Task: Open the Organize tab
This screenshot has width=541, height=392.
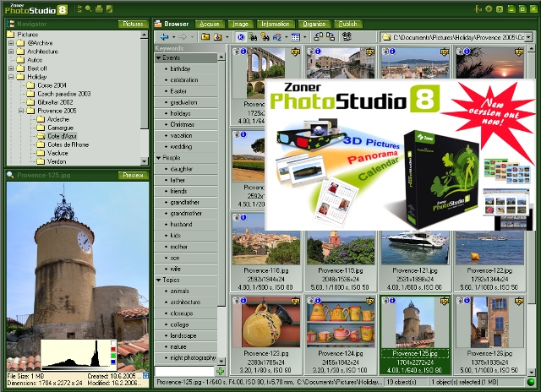Action: click(x=314, y=24)
